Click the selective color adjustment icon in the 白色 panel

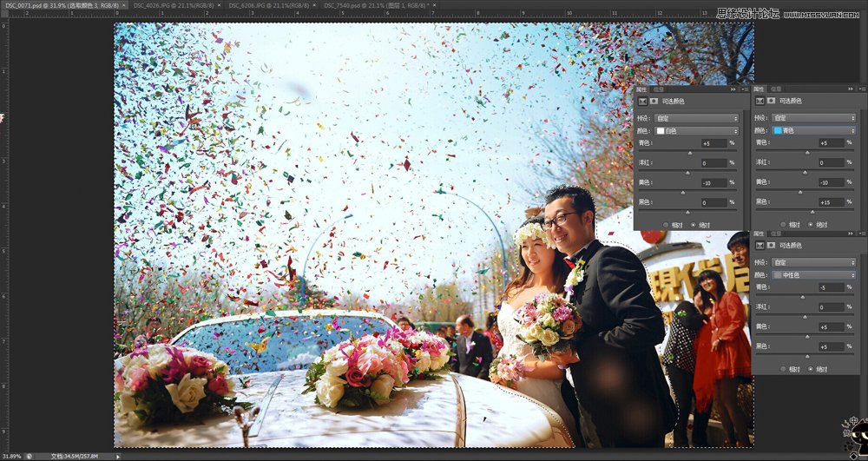coord(642,102)
